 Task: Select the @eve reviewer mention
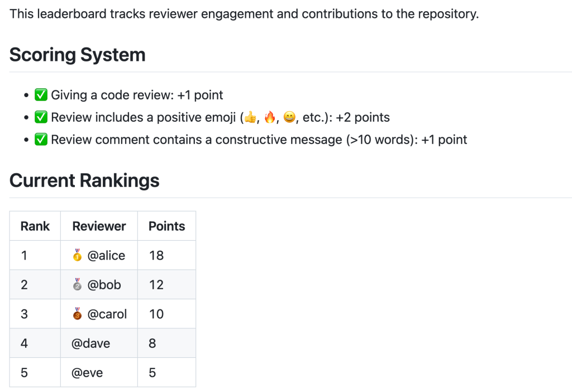pyautogui.click(x=87, y=372)
